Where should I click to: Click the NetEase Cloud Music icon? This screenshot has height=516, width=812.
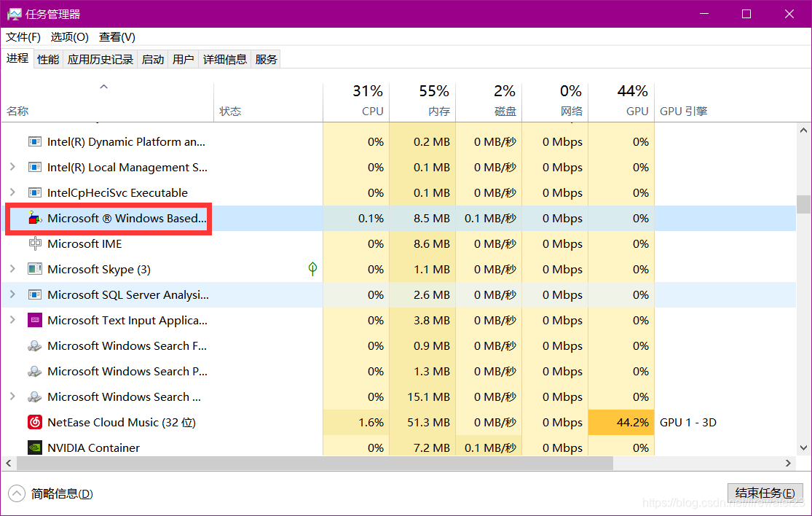35,422
